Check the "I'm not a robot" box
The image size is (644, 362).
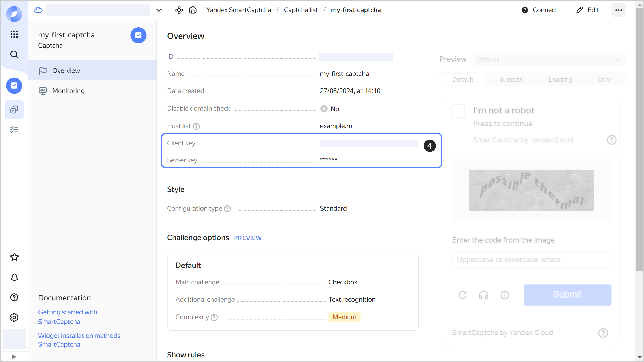pos(458,111)
